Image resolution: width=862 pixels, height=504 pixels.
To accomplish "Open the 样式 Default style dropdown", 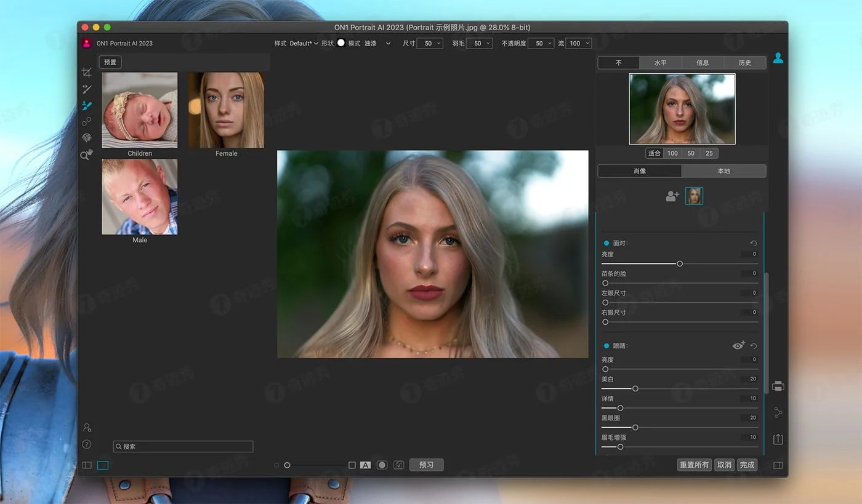I will click(304, 44).
